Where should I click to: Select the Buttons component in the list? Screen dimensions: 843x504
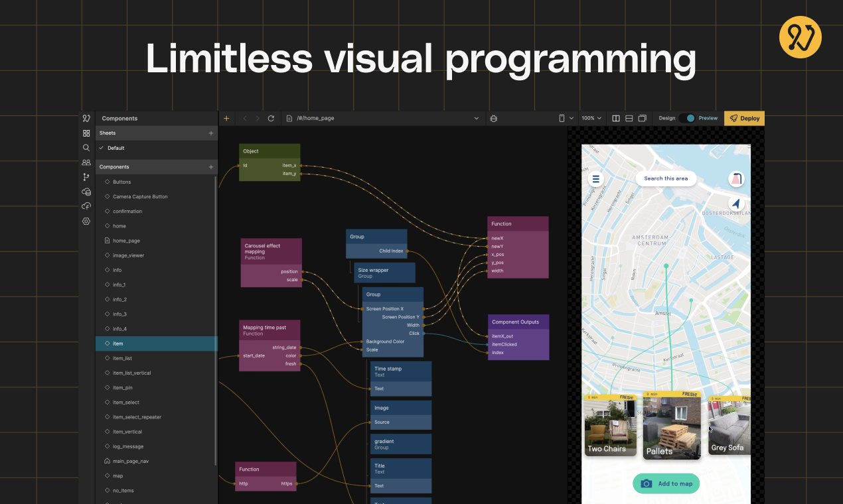click(x=157, y=182)
